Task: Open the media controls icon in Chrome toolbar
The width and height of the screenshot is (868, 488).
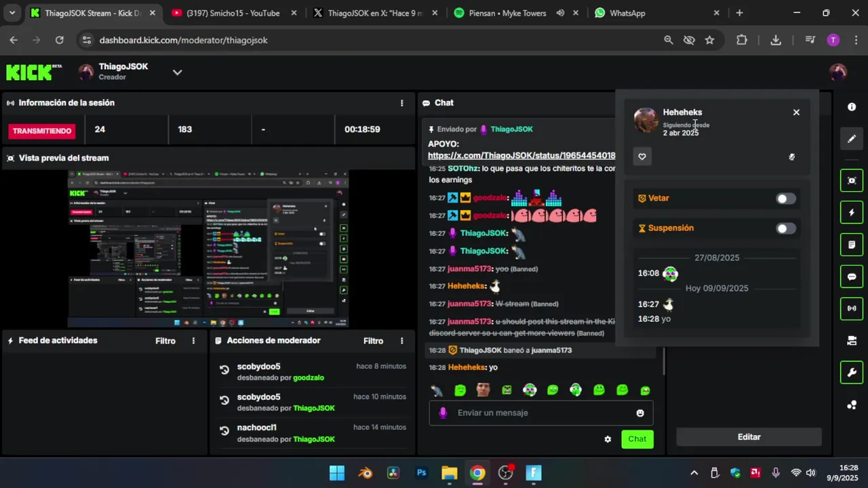Action: tap(810, 40)
